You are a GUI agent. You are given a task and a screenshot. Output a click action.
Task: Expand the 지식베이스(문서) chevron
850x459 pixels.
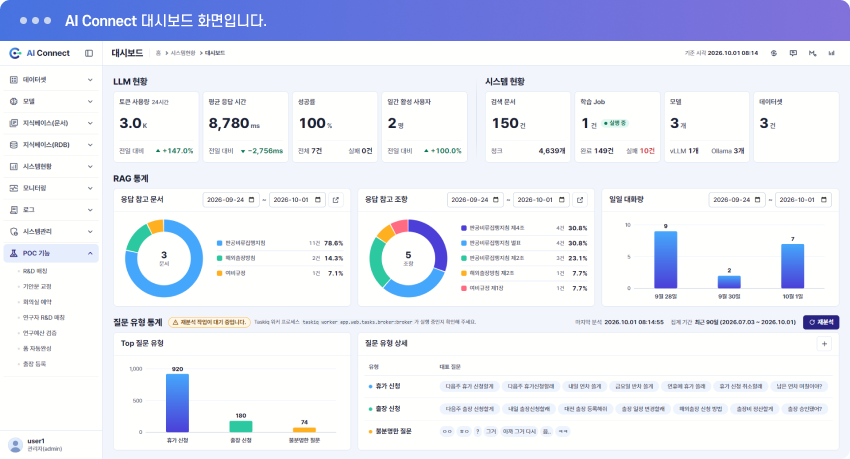(x=90, y=123)
